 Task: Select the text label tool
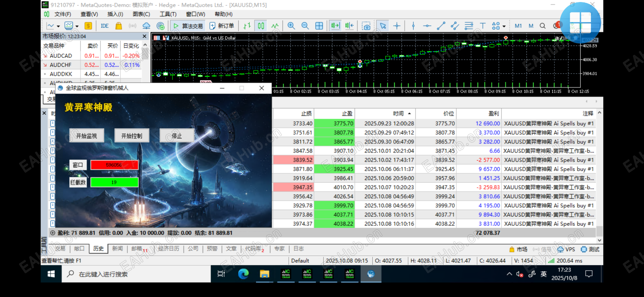pos(483,26)
